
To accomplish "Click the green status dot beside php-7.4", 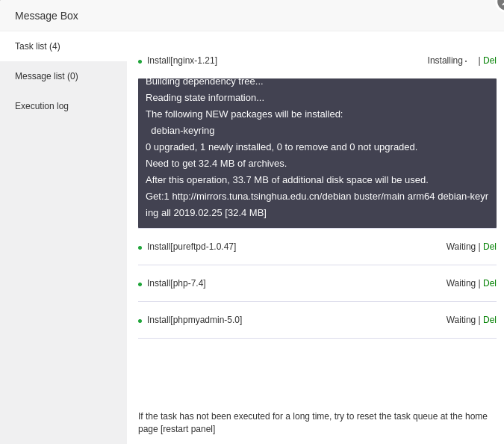I will [x=140, y=284].
